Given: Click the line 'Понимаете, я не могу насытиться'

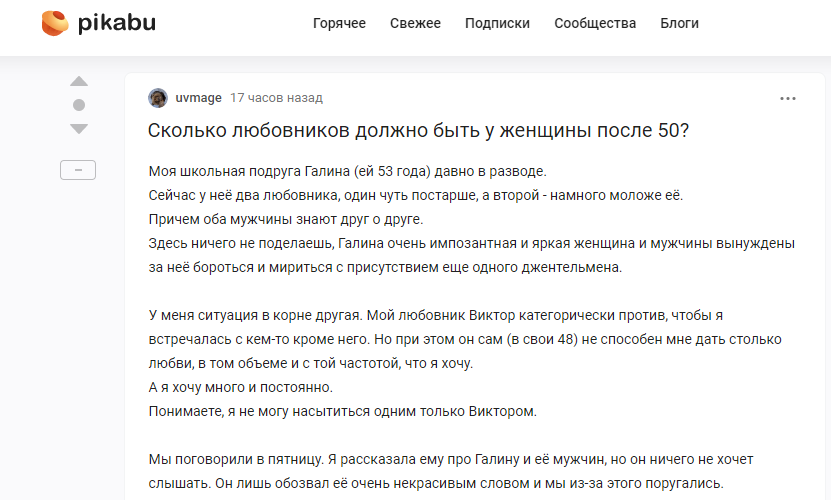Looking at the screenshot, I should coord(342,411).
